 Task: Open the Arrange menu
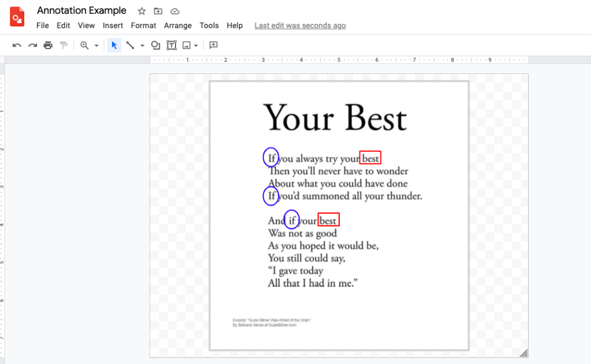[x=178, y=25]
